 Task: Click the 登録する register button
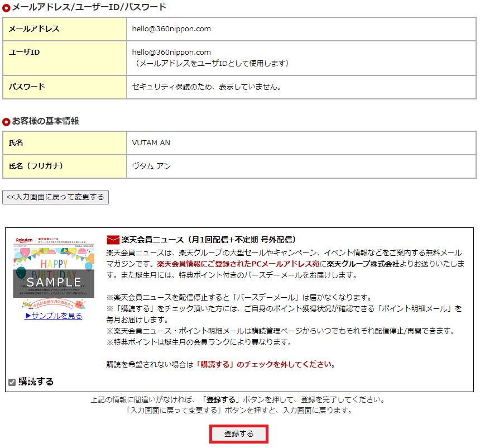coord(239,433)
